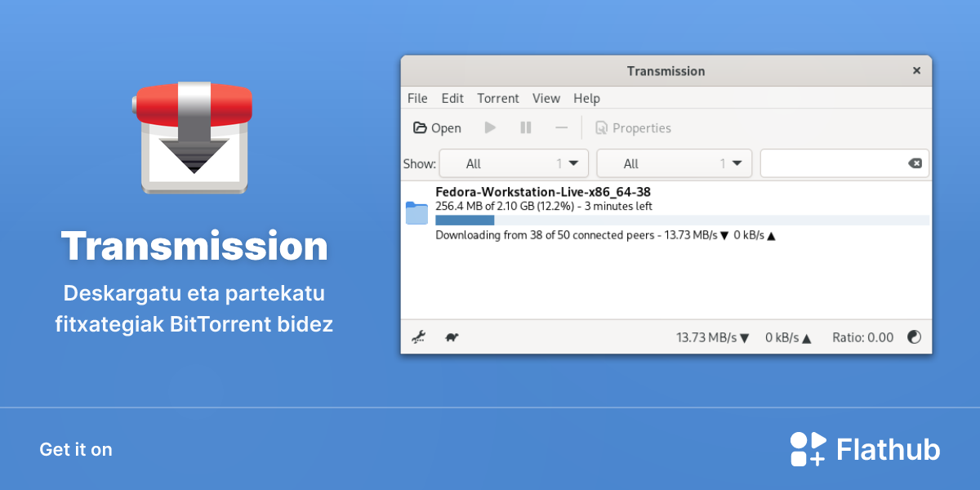The height and width of the screenshot is (490, 980).
Task: Open the statistics ratio icon menu
Action: coord(915,337)
